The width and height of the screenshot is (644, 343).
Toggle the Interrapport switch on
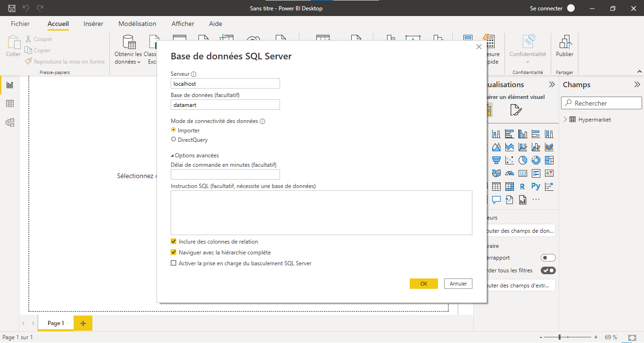click(548, 258)
